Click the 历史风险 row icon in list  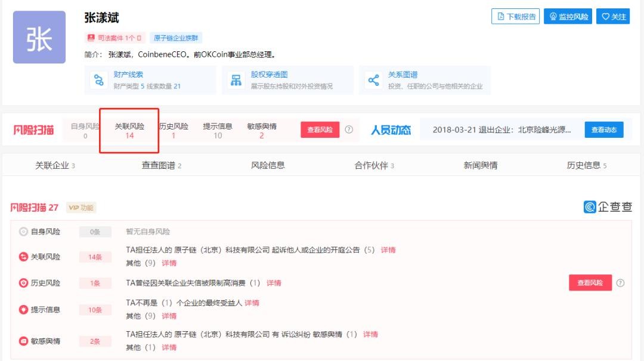[x=24, y=283]
